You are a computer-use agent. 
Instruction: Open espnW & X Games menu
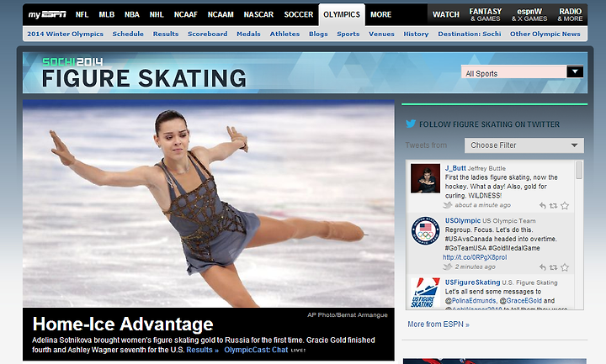tap(529, 14)
